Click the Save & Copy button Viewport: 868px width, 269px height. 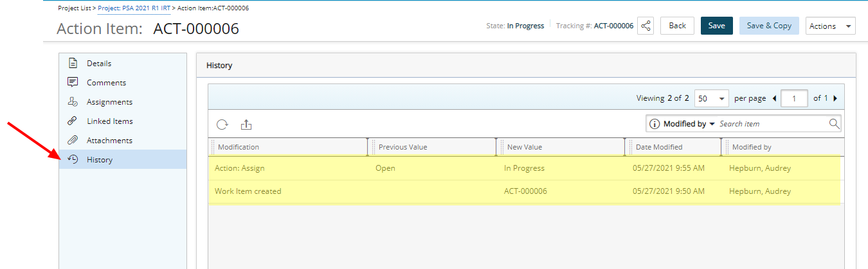click(x=769, y=26)
